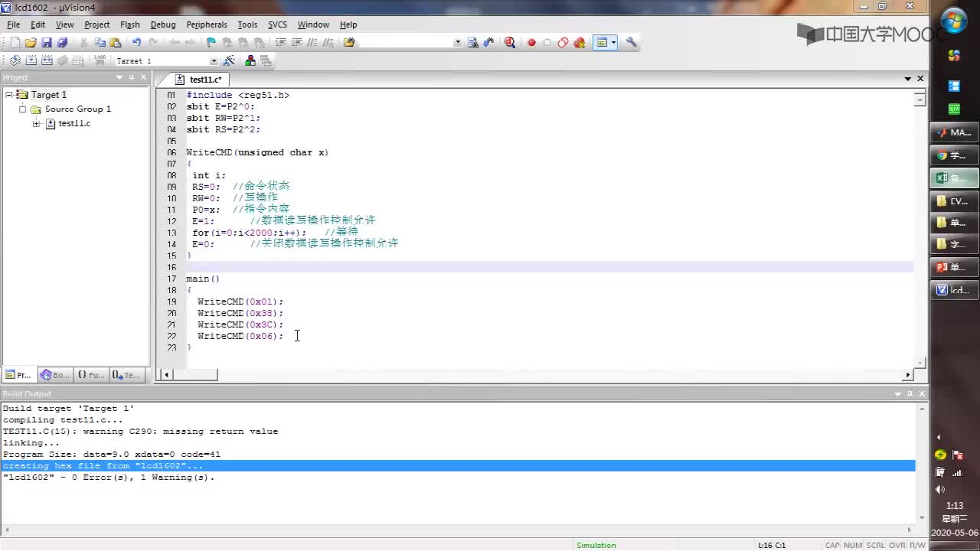Select test11.c in the project tree
The width and height of the screenshot is (980, 551).
[74, 123]
